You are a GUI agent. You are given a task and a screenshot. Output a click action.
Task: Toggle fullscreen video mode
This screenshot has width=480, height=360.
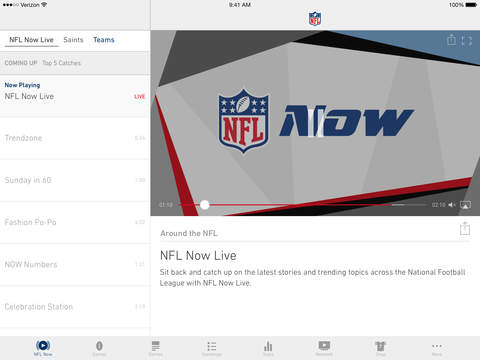point(466,41)
